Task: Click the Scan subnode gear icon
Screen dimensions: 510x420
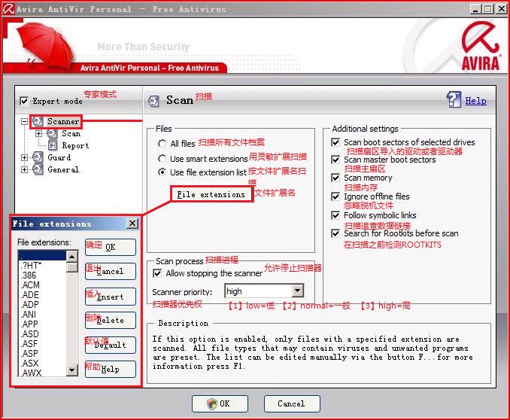Action: point(52,133)
